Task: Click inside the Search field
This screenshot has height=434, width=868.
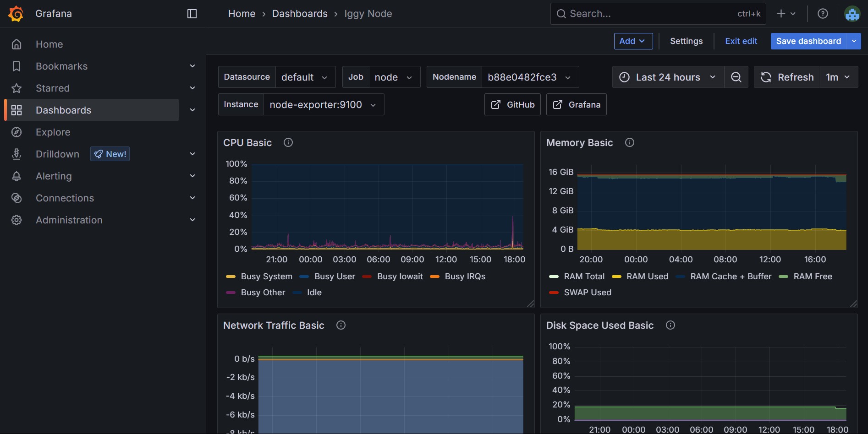Action: [642, 13]
